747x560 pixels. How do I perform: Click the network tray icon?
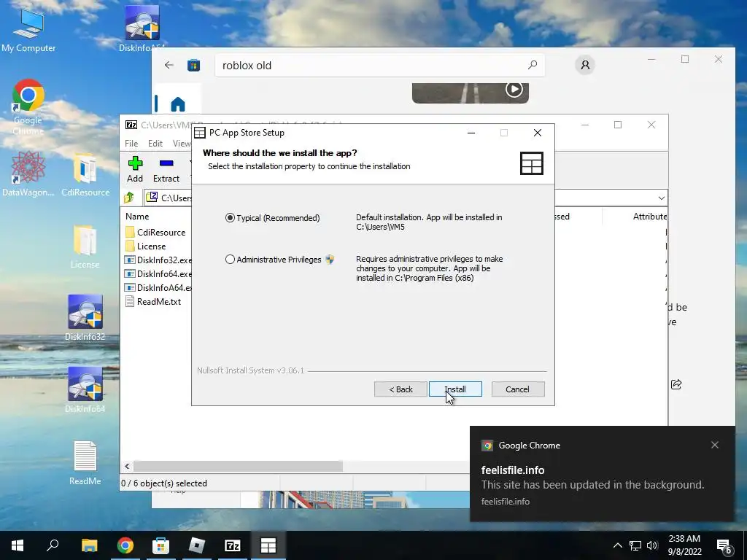point(635,545)
